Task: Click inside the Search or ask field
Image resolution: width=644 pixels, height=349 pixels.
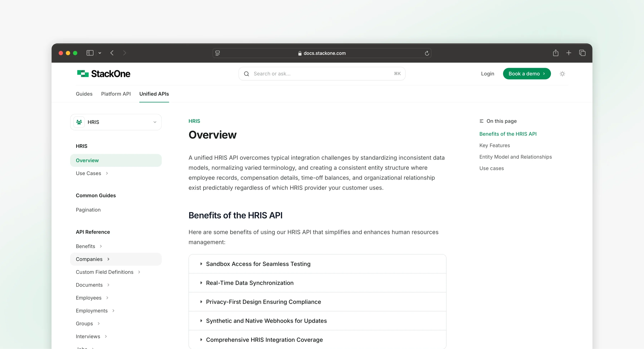Action: tap(300, 74)
